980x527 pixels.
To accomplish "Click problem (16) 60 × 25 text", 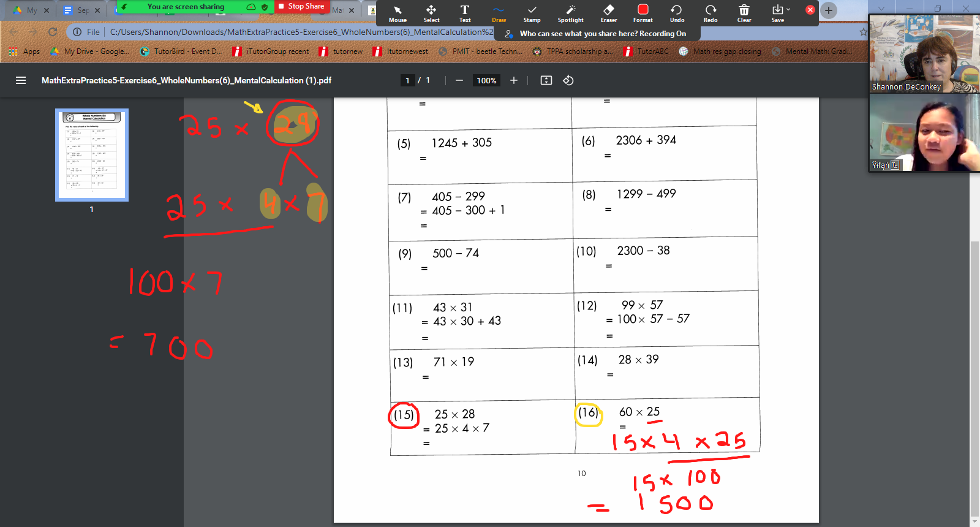I will coord(639,412).
